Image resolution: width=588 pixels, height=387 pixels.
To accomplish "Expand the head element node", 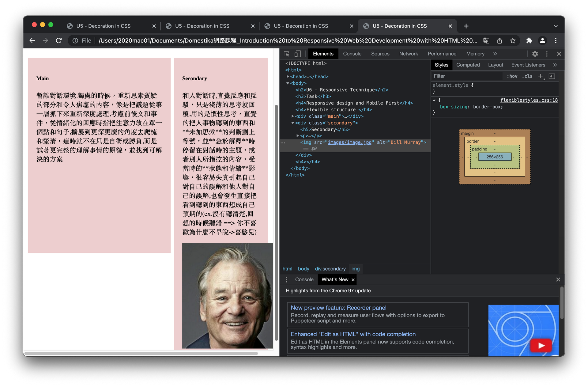I will [x=288, y=77].
